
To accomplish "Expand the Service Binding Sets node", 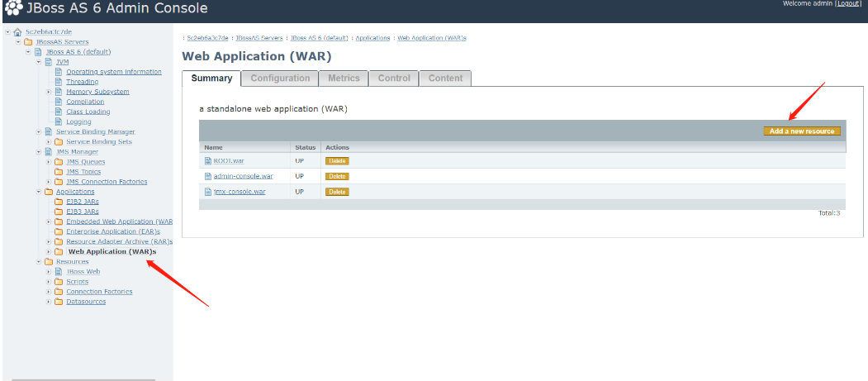I will pos(49,142).
